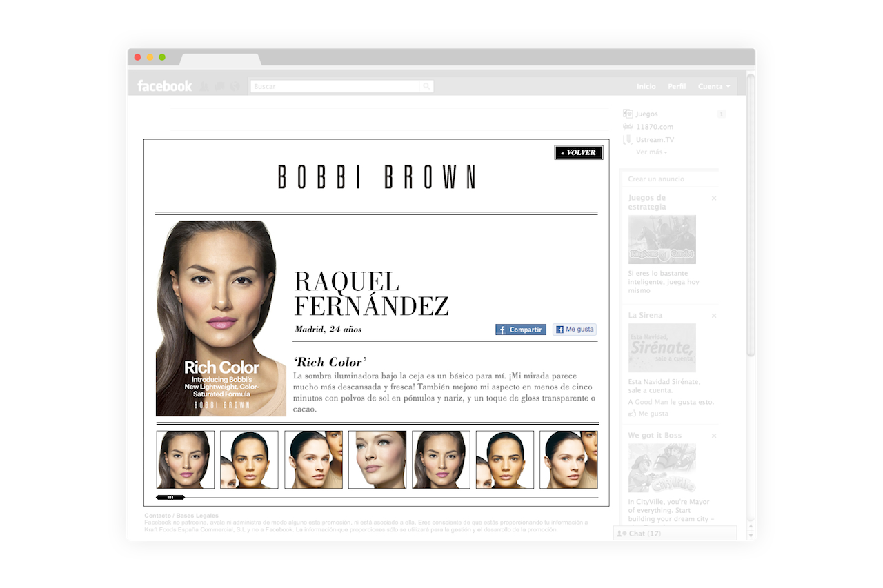This screenshot has height=588, width=883.
Task: Open Juegos de estrategia ad image
Action: point(662,239)
